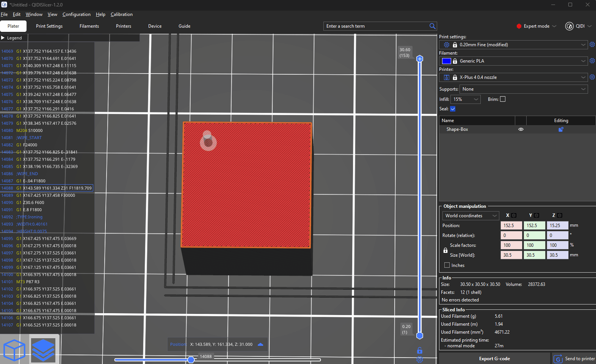The height and width of the screenshot is (364, 596).
Task: Select the layers preview view icon
Action: click(x=43, y=350)
